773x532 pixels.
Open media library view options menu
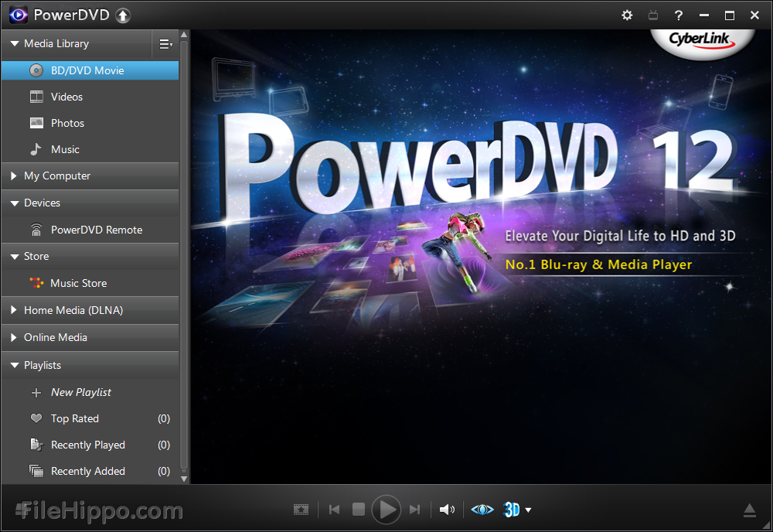tap(165, 44)
